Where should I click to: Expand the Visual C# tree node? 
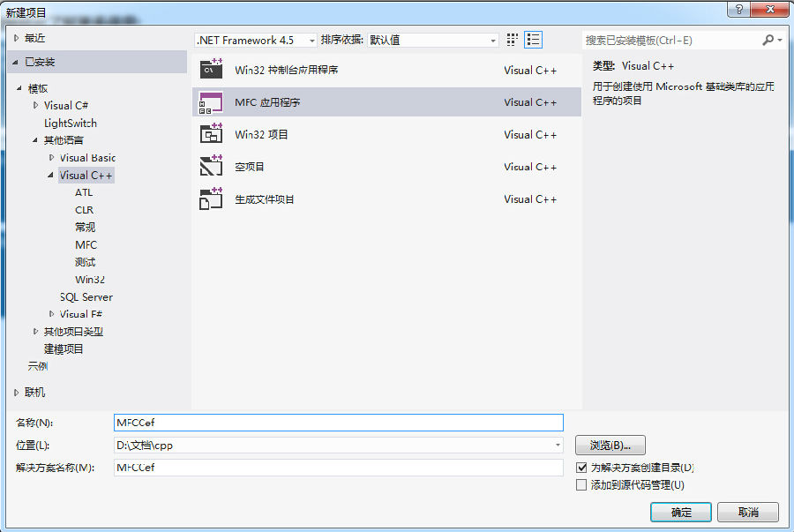(x=35, y=105)
